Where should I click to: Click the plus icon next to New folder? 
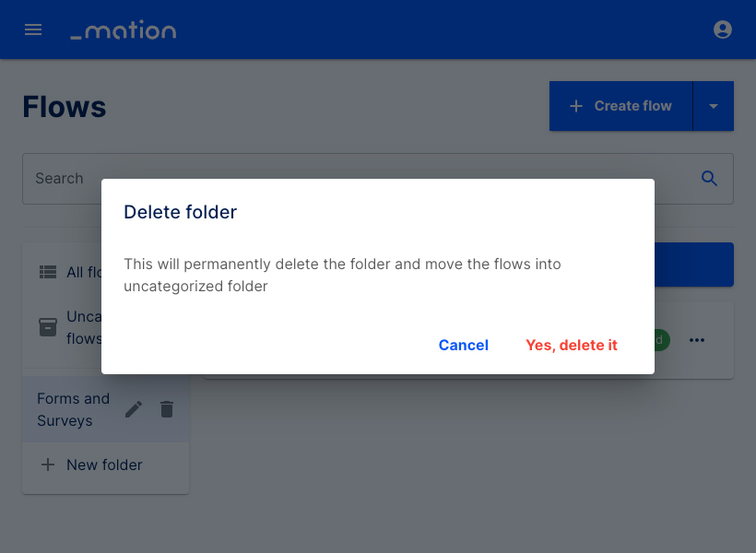click(48, 465)
